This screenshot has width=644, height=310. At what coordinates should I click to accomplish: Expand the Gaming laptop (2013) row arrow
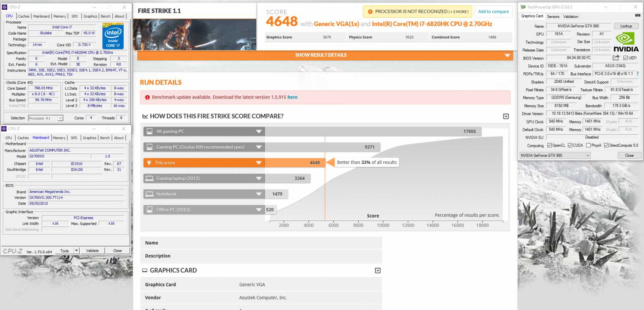tap(259, 179)
